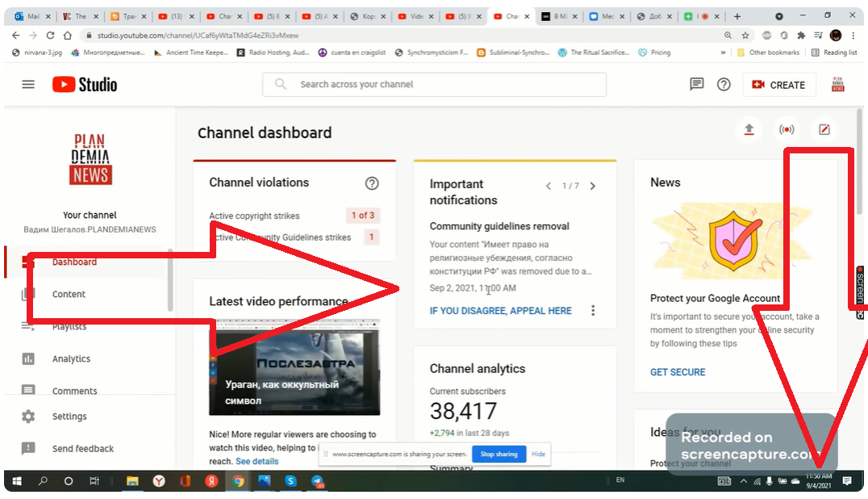
Task: Open the Other bookmarks folder
Action: [x=768, y=52]
